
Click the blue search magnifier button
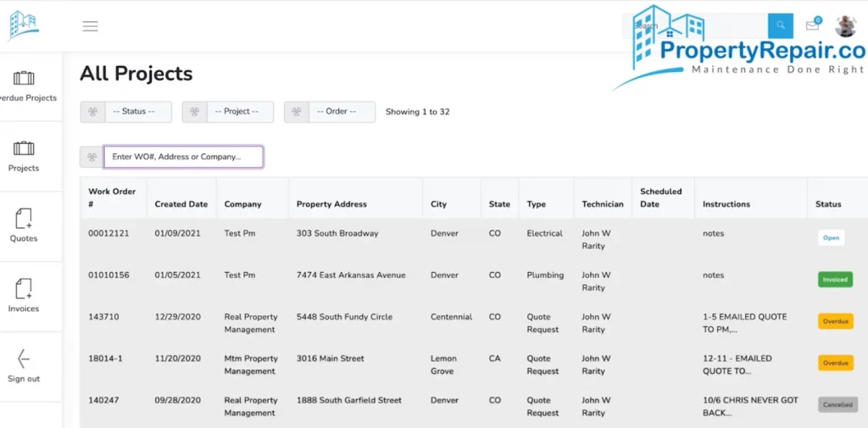[781, 25]
